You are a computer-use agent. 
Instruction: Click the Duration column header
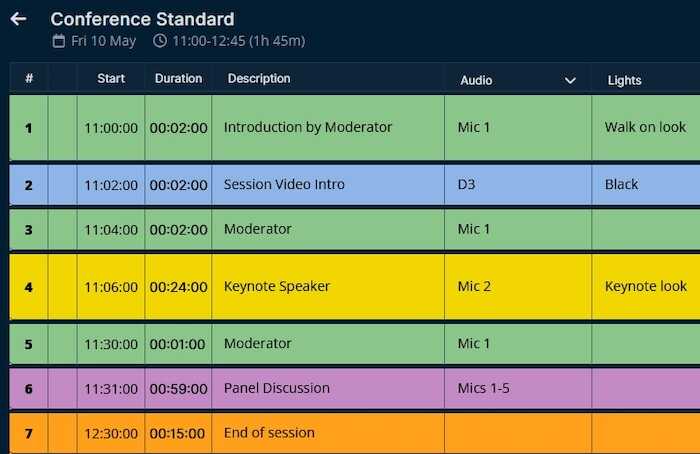pyautogui.click(x=178, y=79)
